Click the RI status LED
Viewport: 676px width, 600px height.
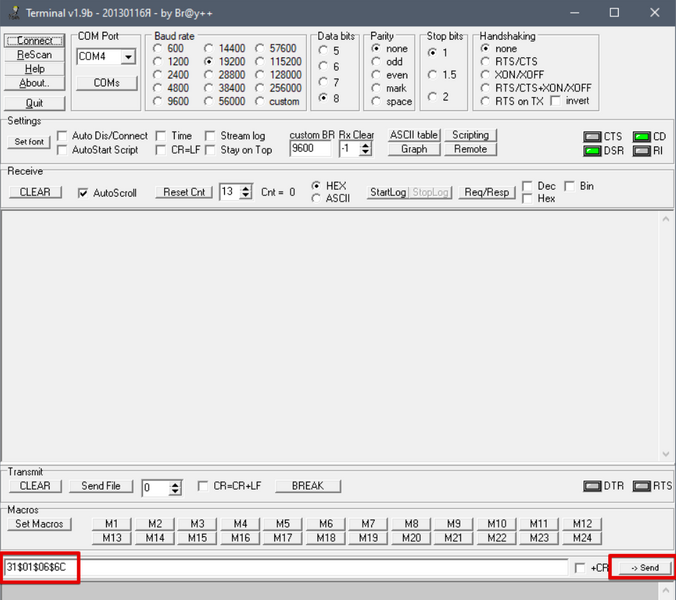coord(642,151)
